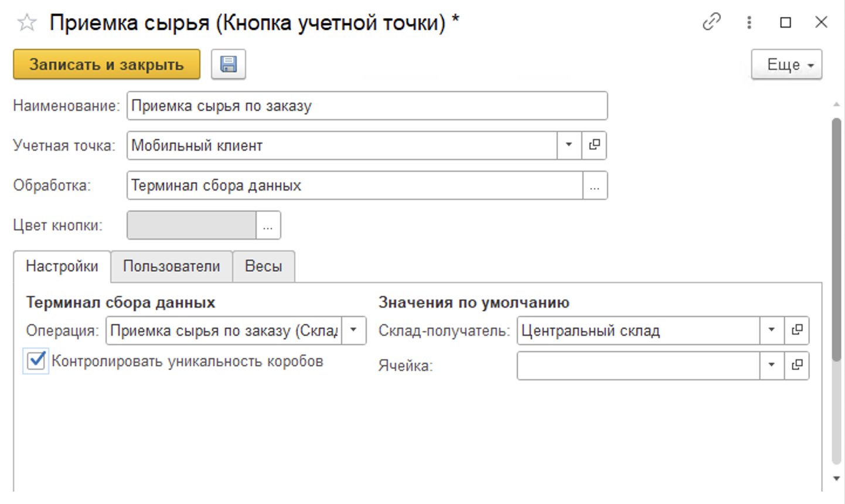Image resolution: width=845 pixels, height=504 pixels.
Task: Click the scrollbar down arrow
Action: pyautogui.click(x=836, y=479)
